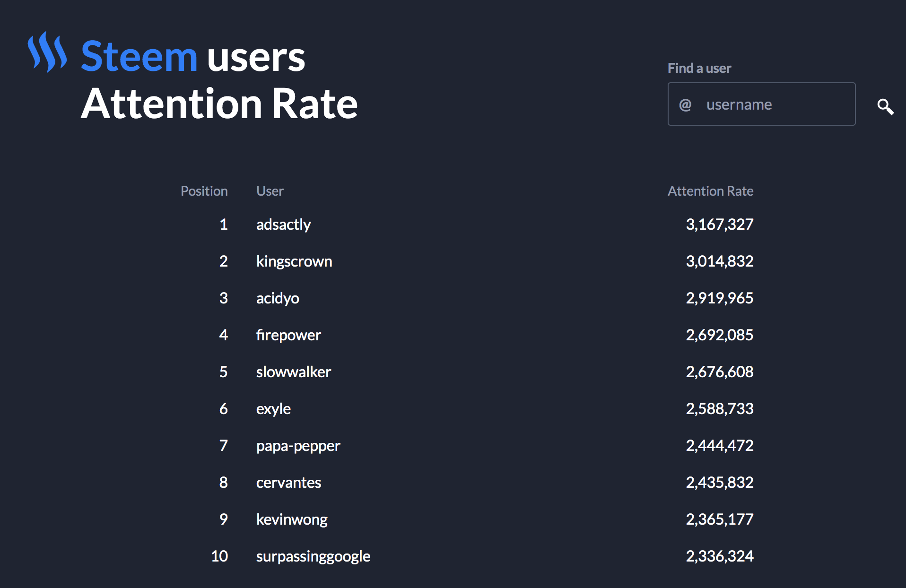This screenshot has width=906, height=588.
Task: Select attention rate value 2,919,965
Action: coord(720,298)
